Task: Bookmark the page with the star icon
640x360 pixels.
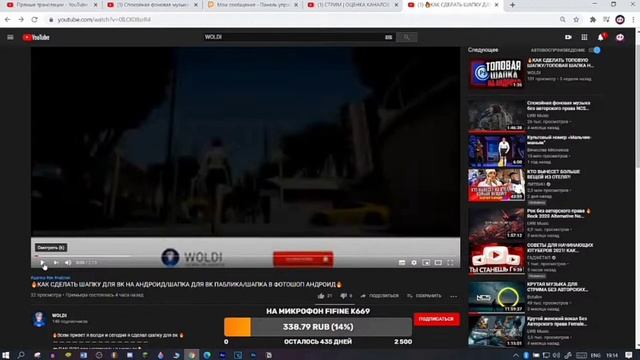Action: click(x=576, y=20)
